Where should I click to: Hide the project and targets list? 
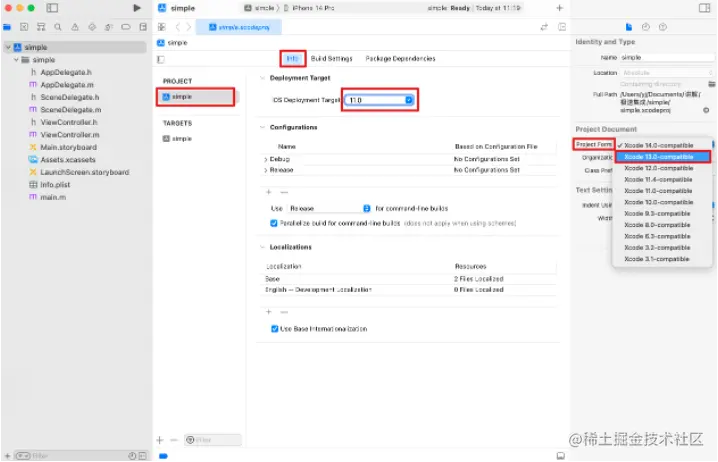pos(160,59)
